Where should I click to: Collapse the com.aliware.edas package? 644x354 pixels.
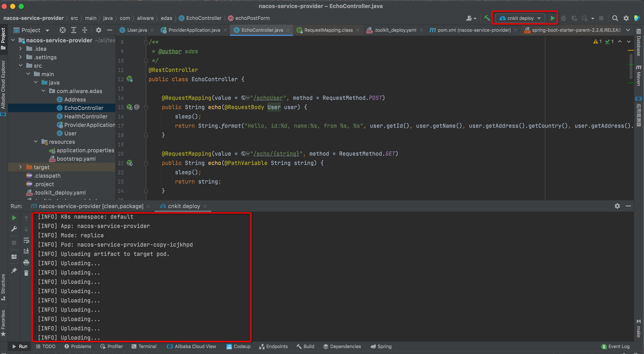click(x=43, y=91)
